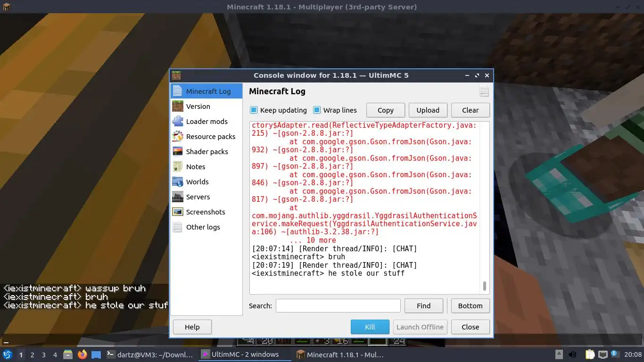This screenshot has width=644, height=362.
Task: Launch the file manager from the taskbar
Action: point(68,354)
